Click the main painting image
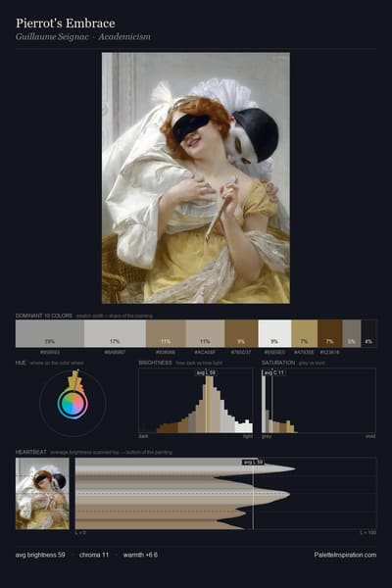The image size is (392, 588). [x=196, y=177]
